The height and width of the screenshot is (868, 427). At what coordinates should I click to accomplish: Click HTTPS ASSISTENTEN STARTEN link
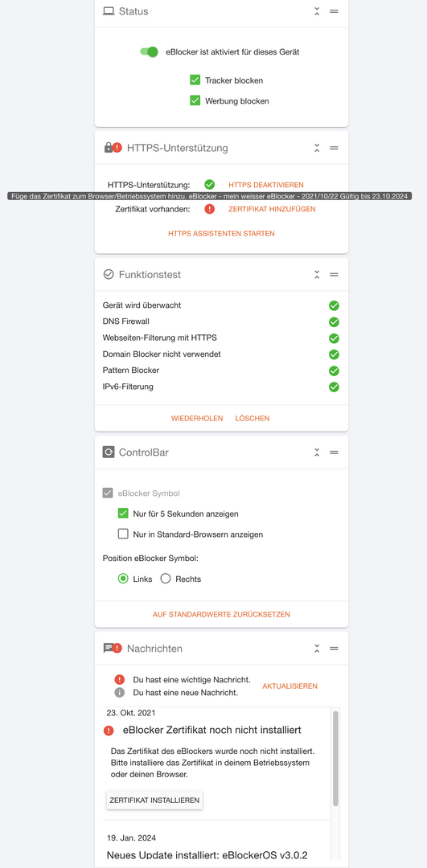click(x=221, y=234)
